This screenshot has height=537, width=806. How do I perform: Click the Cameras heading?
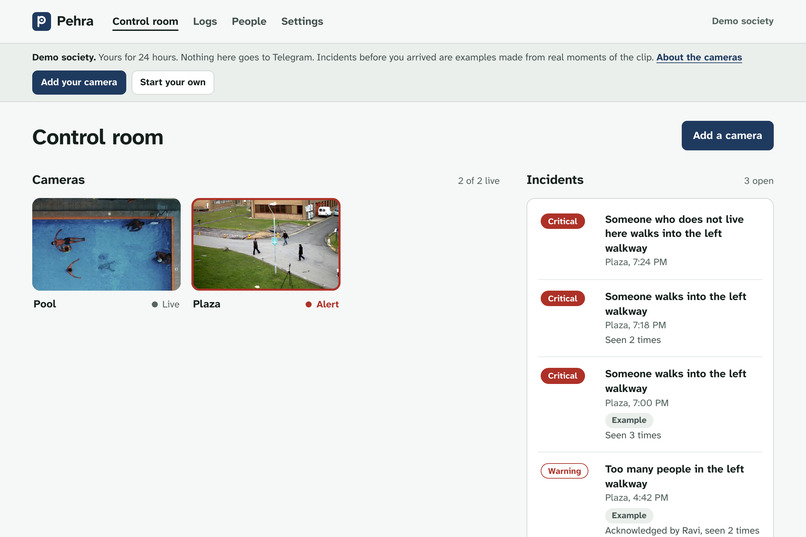58,180
